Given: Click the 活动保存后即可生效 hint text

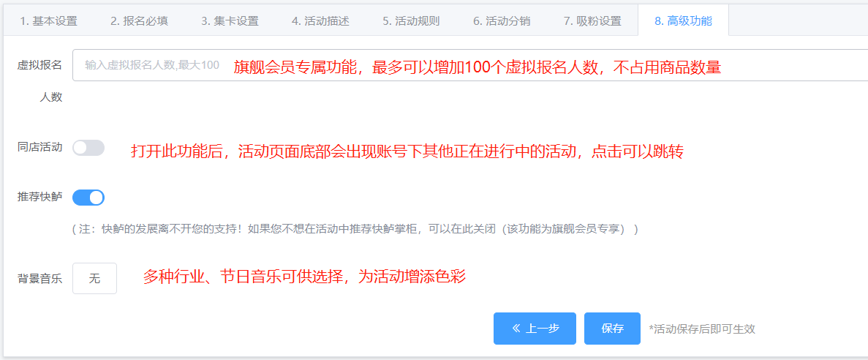Looking at the screenshot, I should tap(702, 329).
